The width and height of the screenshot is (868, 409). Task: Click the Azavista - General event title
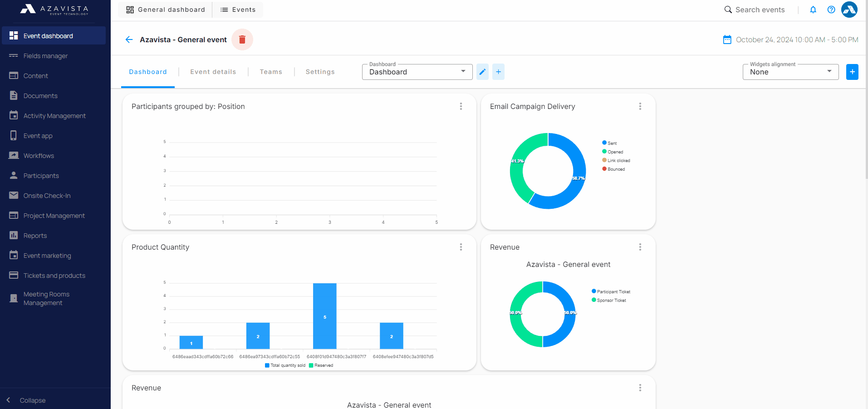tap(183, 39)
